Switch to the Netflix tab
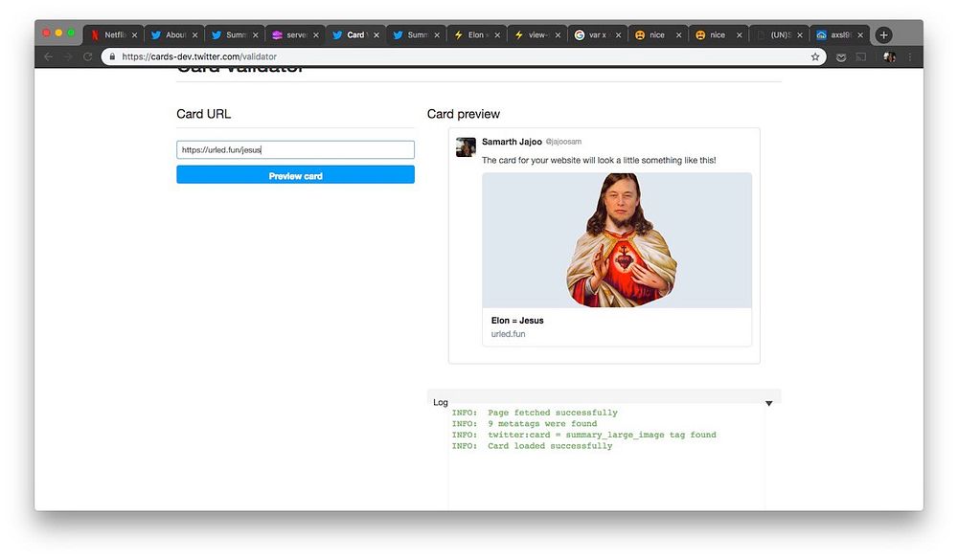 (x=108, y=34)
